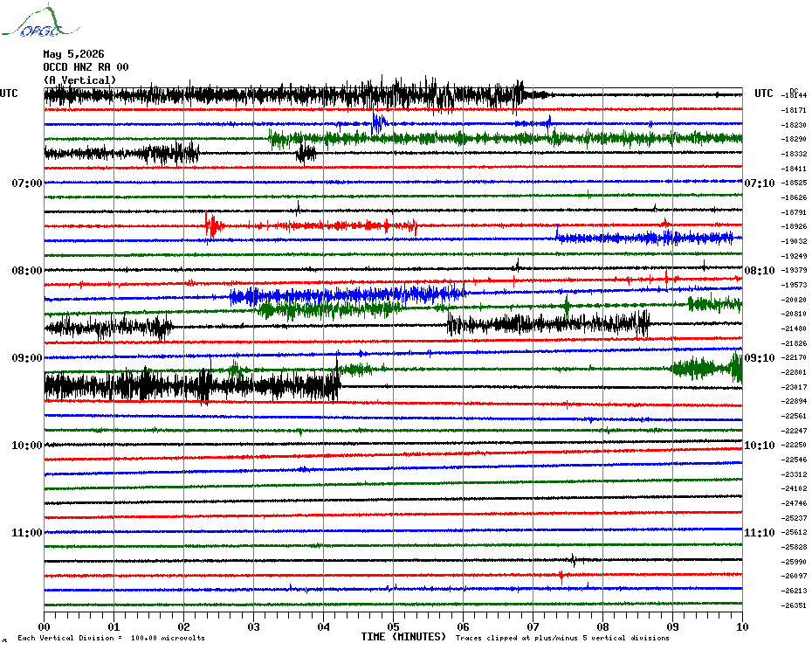Click the green signal at end of 09:10 trace
This screenshot has height=650, width=812.
point(707,368)
